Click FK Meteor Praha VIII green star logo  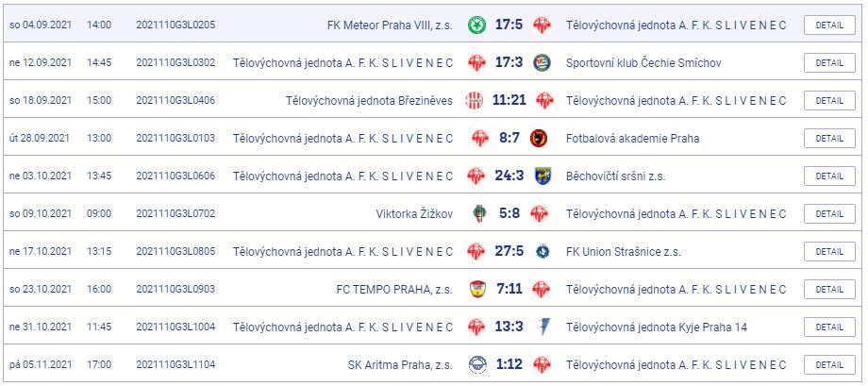(476, 25)
